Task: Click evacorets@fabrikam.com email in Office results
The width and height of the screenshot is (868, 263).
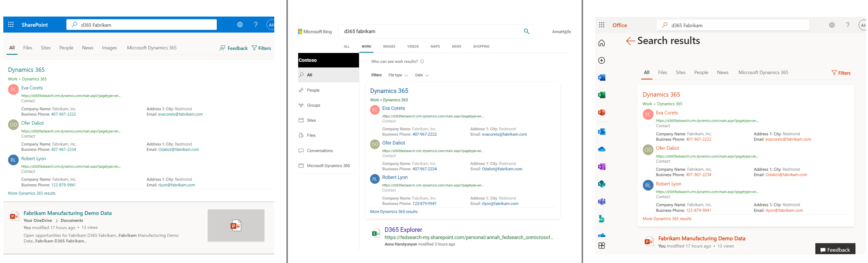Action: (x=788, y=139)
